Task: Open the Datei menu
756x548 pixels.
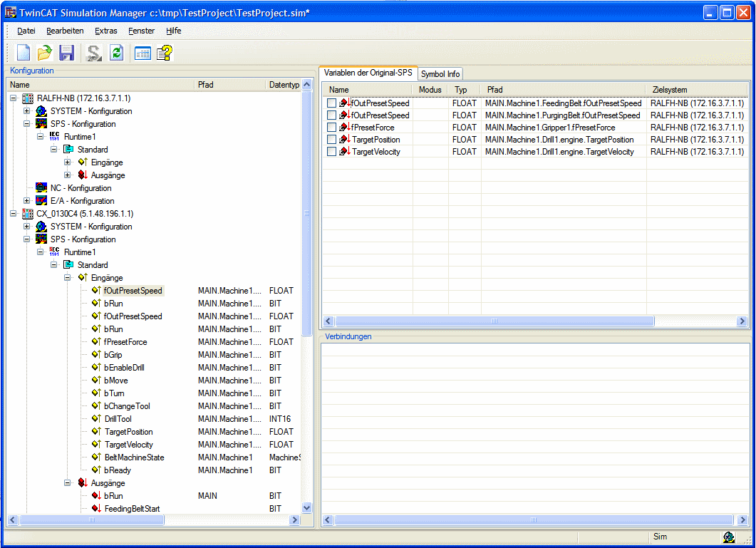Action: pyautogui.click(x=26, y=31)
